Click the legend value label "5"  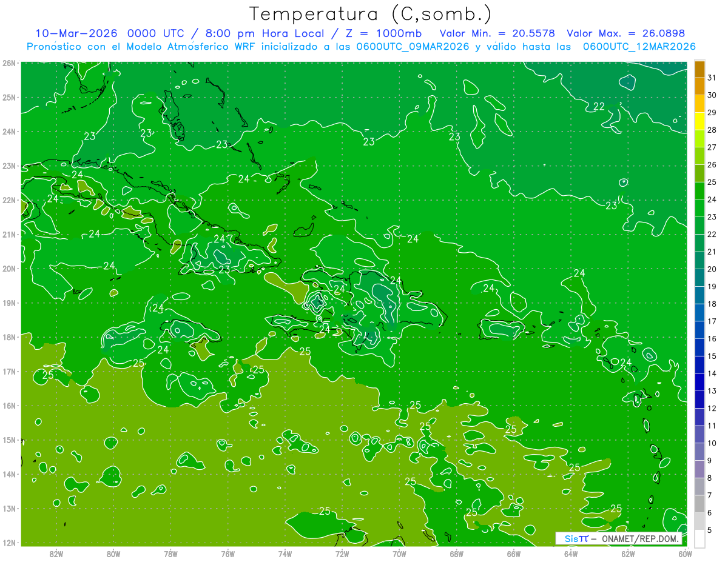710,530
